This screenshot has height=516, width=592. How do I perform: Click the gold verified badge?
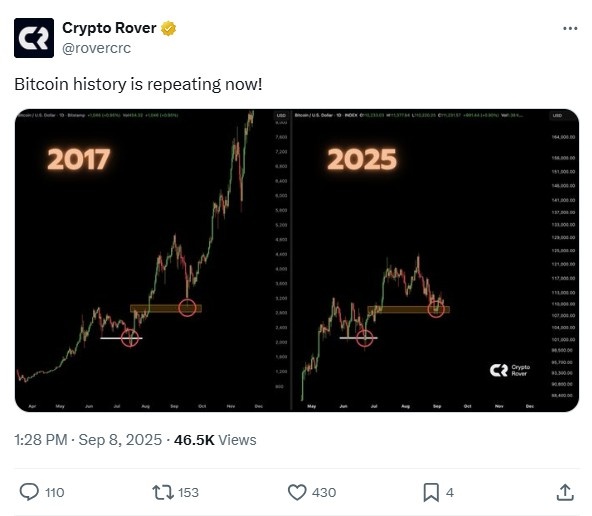point(168,28)
